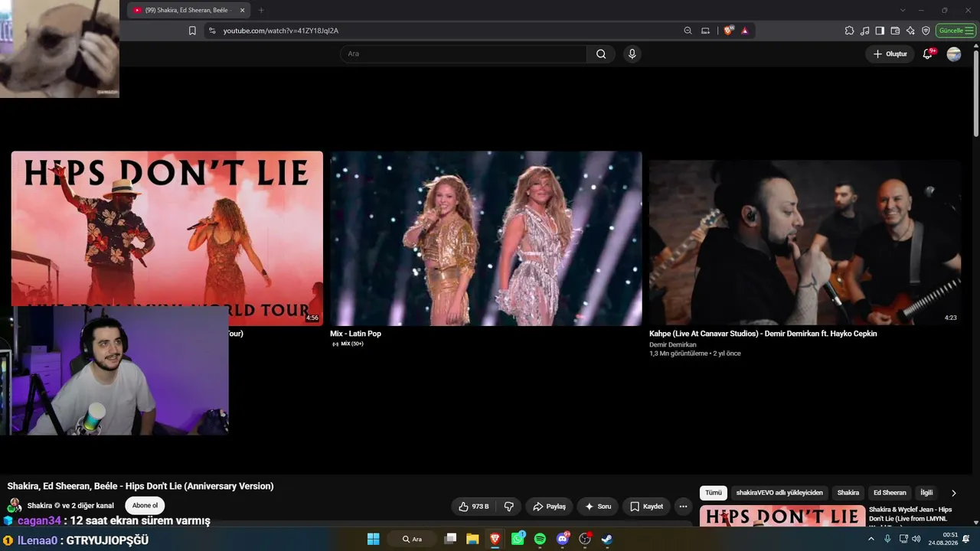Viewport: 980px width, 551px height.
Task: Switch to Brave browser on taskbar
Action: coord(495,539)
